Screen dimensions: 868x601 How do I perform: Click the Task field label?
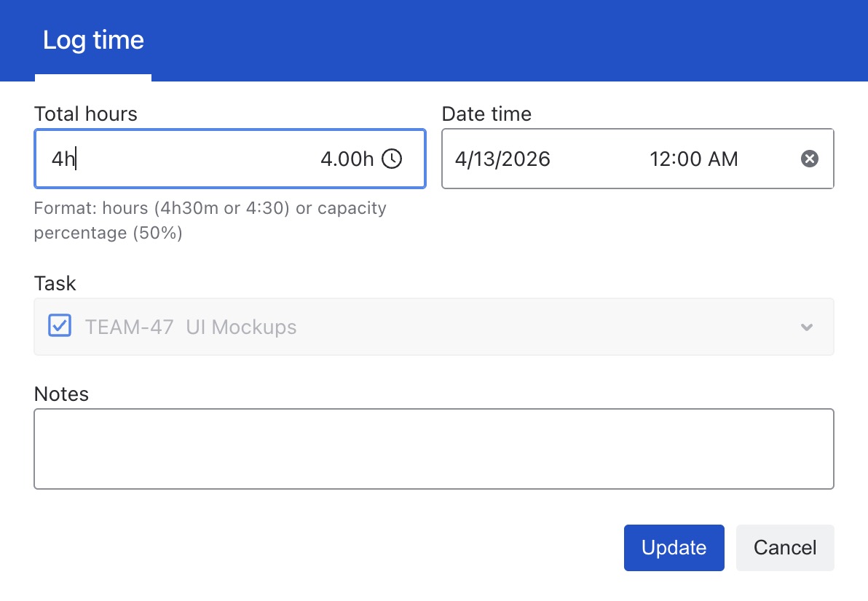coord(55,282)
